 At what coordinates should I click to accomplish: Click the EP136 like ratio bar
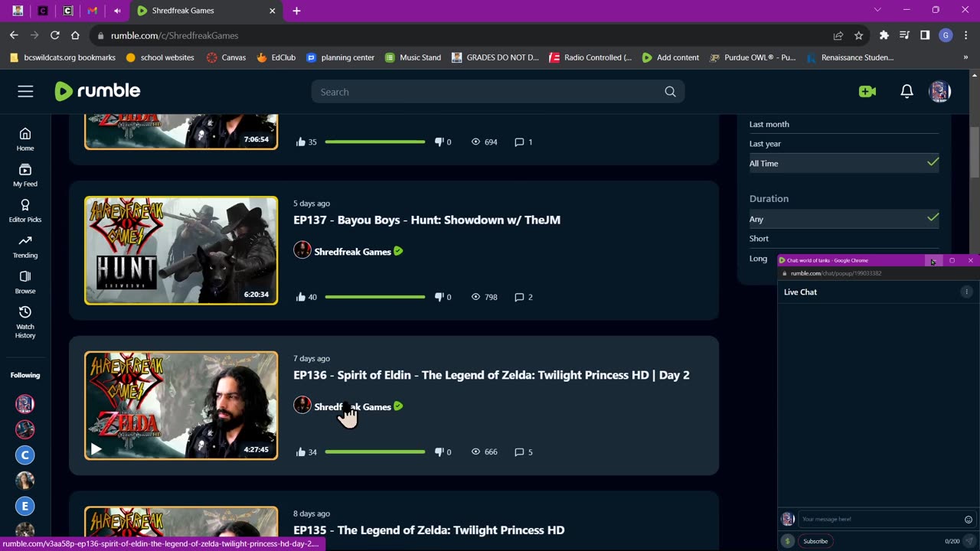pyautogui.click(x=375, y=452)
